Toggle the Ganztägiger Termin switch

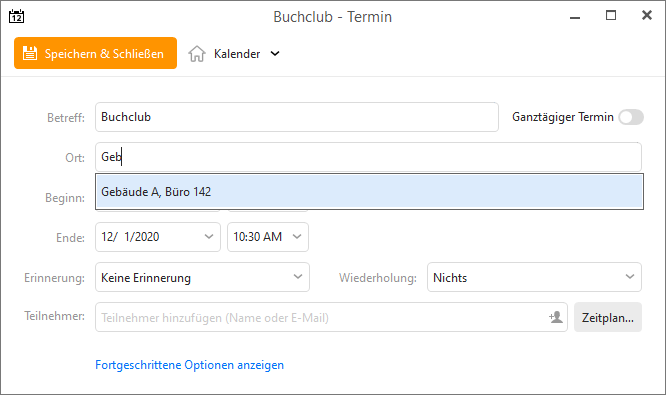[x=631, y=117]
